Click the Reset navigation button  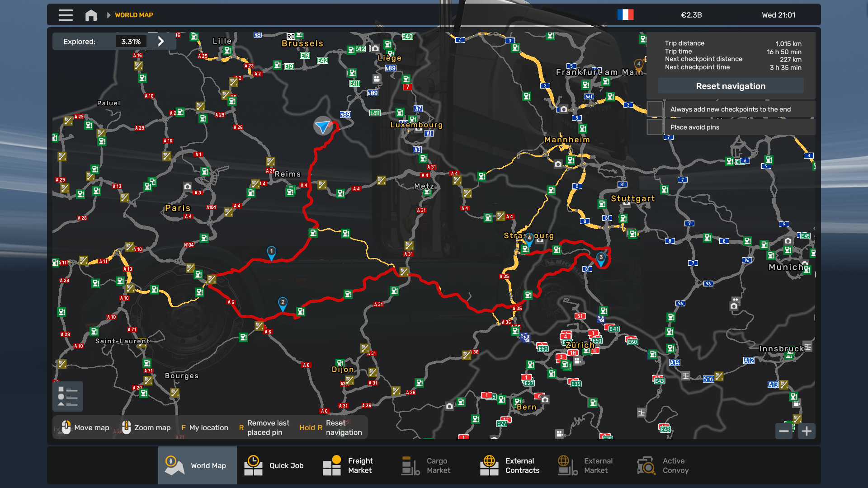click(x=731, y=86)
